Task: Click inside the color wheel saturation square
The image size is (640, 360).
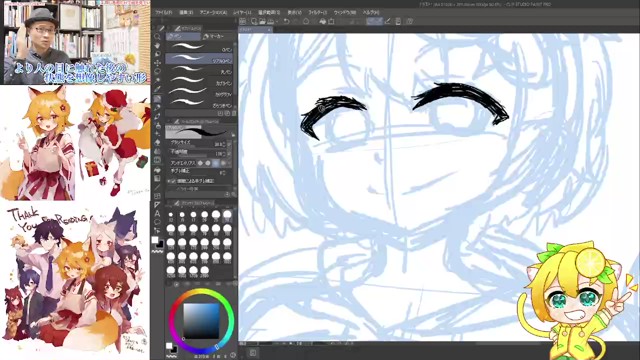Action: (x=201, y=321)
